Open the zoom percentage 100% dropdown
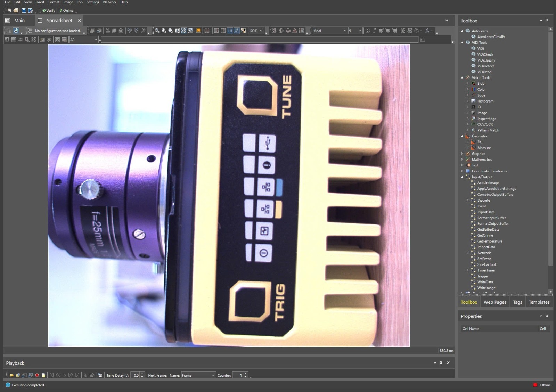This screenshot has width=556, height=392. [x=261, y=31]
